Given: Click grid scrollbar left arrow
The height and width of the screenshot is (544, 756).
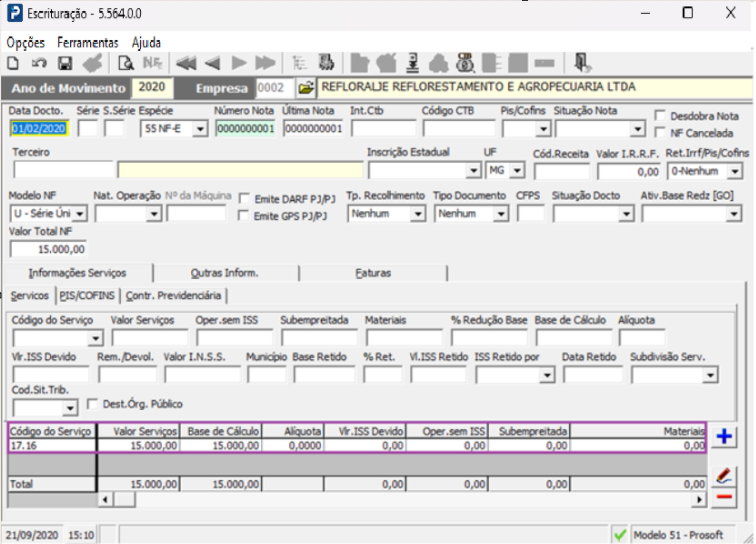Looking at the screenshot, I should 105,500.
